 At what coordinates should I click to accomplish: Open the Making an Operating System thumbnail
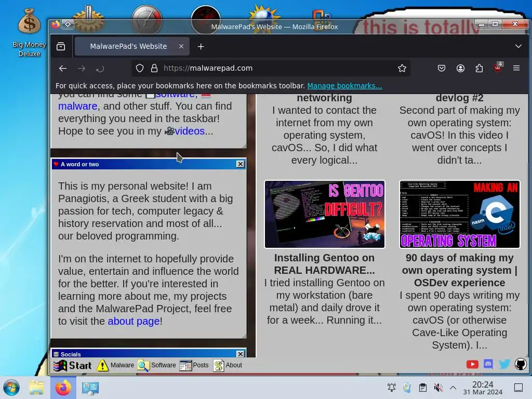(x=459, y=215)
